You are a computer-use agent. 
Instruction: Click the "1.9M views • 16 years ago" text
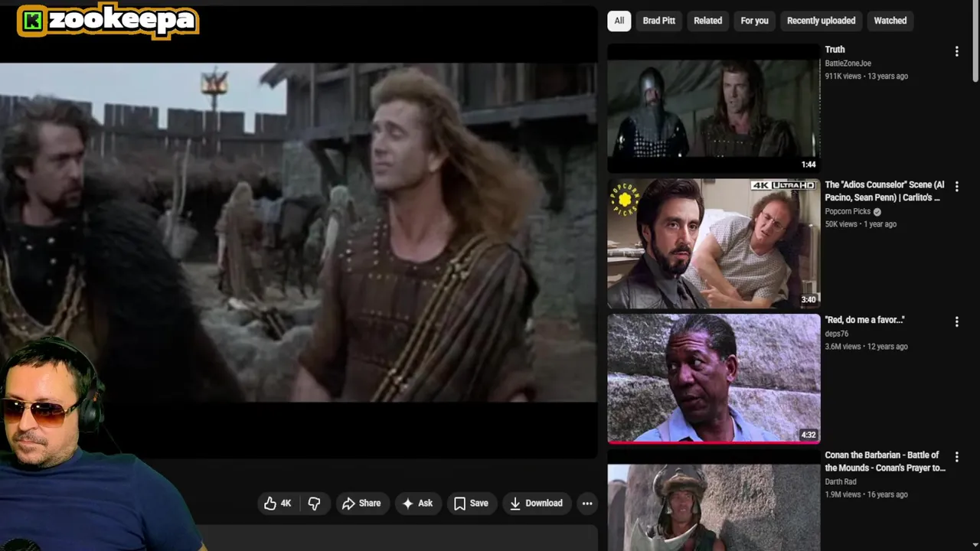pyautogui.click(x=866, y=494)
